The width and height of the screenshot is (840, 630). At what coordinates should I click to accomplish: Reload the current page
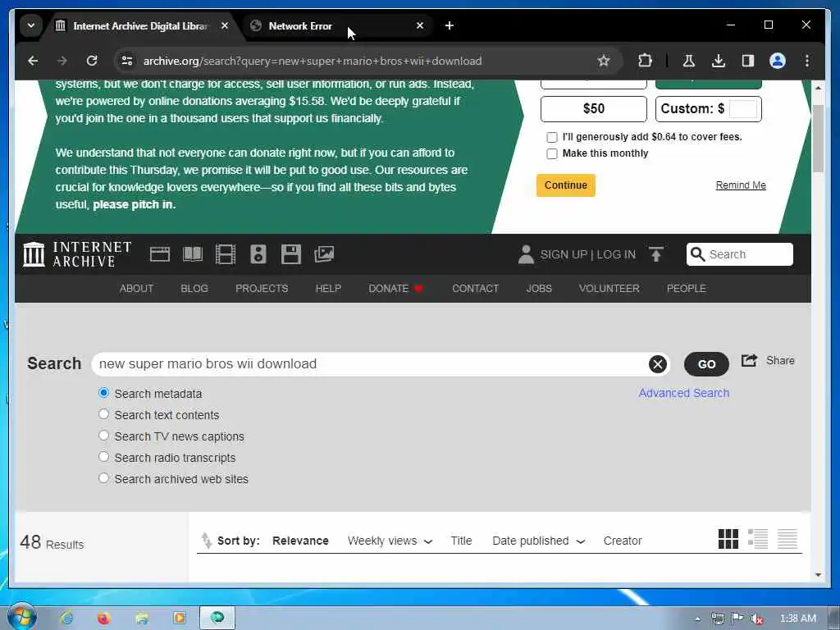click(92, 61)
